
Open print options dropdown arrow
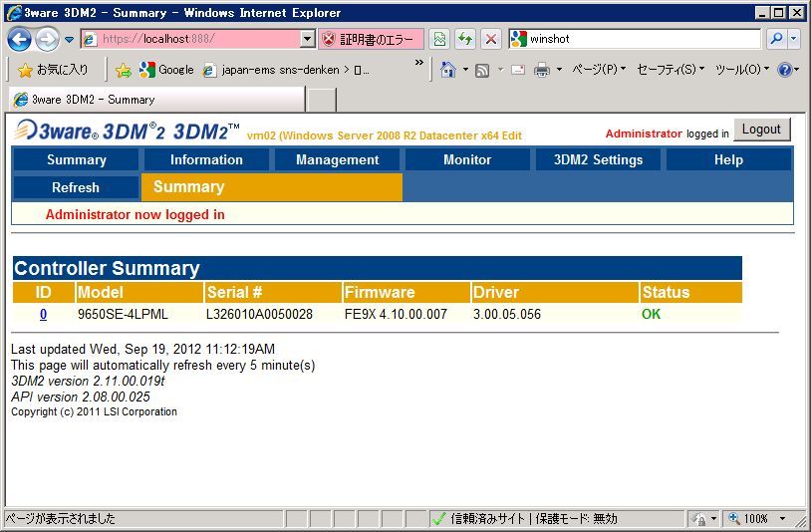(x=559, y=70)
